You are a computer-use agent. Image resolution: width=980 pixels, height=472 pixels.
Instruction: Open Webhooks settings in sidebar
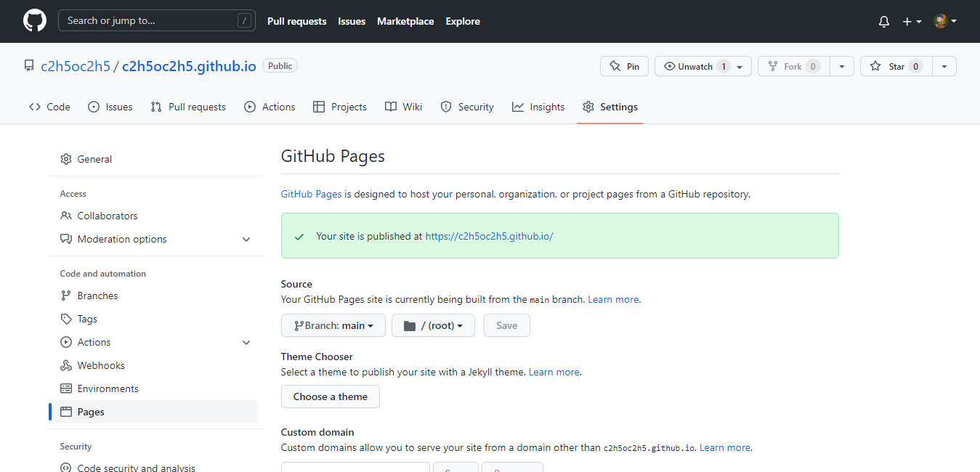pos(101,365)
